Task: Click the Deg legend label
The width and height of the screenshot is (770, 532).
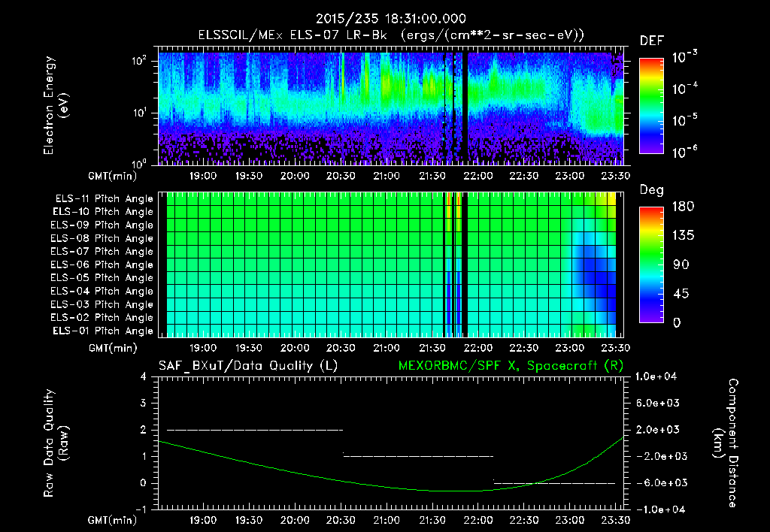Action: [x=651, y=190]
